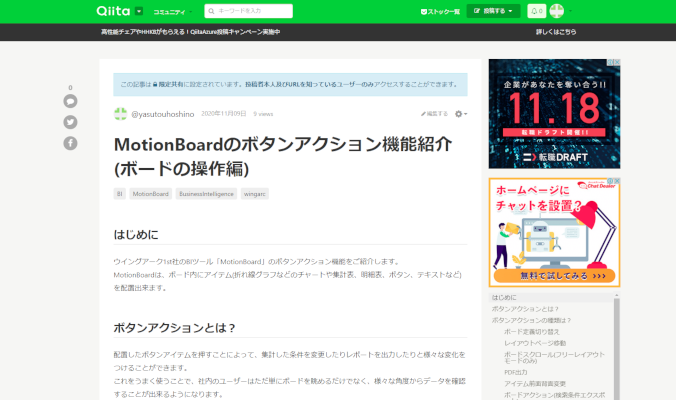This screenshot has height=400, width=676.
Task: Click the comment bubble icon in side rail
Action: pos(70,101)
